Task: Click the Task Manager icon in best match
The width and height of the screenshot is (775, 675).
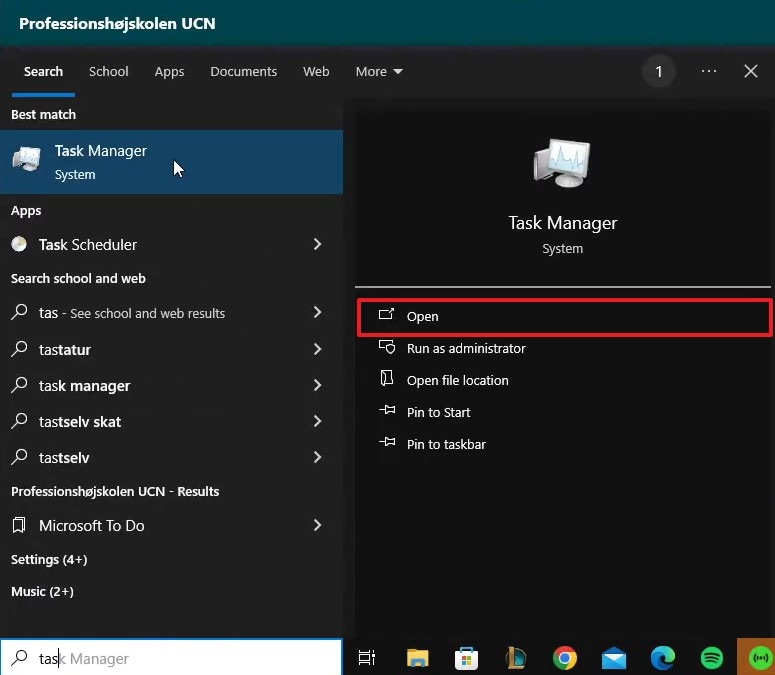Action: (26, 159)
